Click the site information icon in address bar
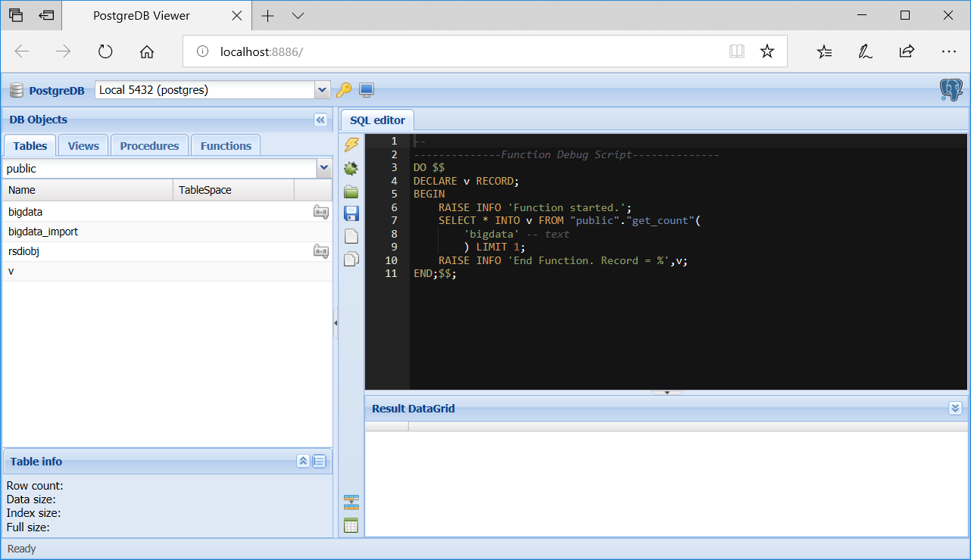 click(x=202, y=51)
